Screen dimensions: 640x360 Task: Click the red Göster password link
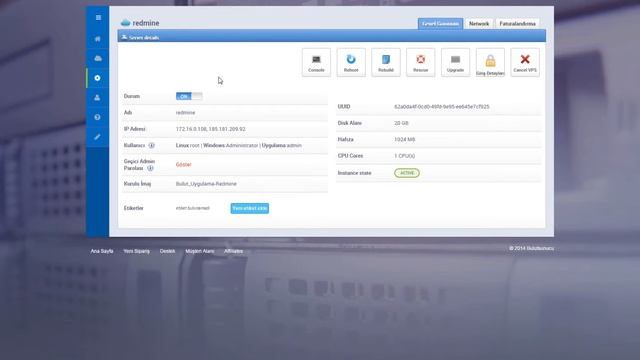(x=184, y=164)
